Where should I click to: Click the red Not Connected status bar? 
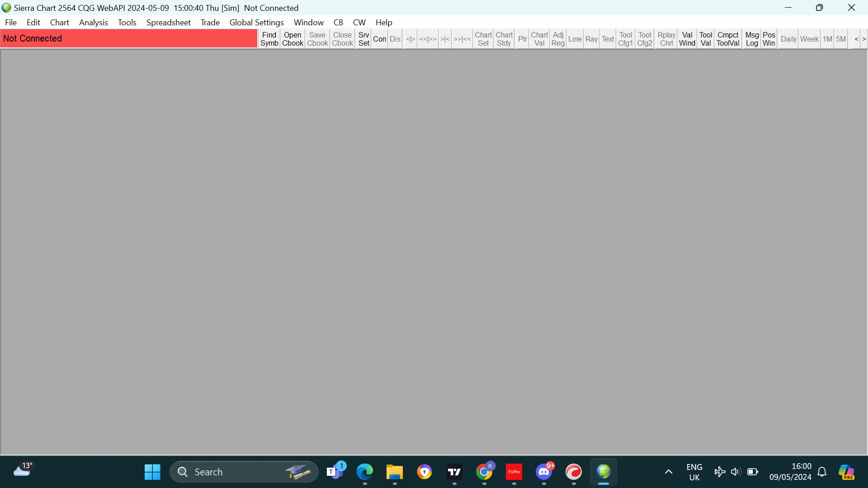click(x=129, y=38)
